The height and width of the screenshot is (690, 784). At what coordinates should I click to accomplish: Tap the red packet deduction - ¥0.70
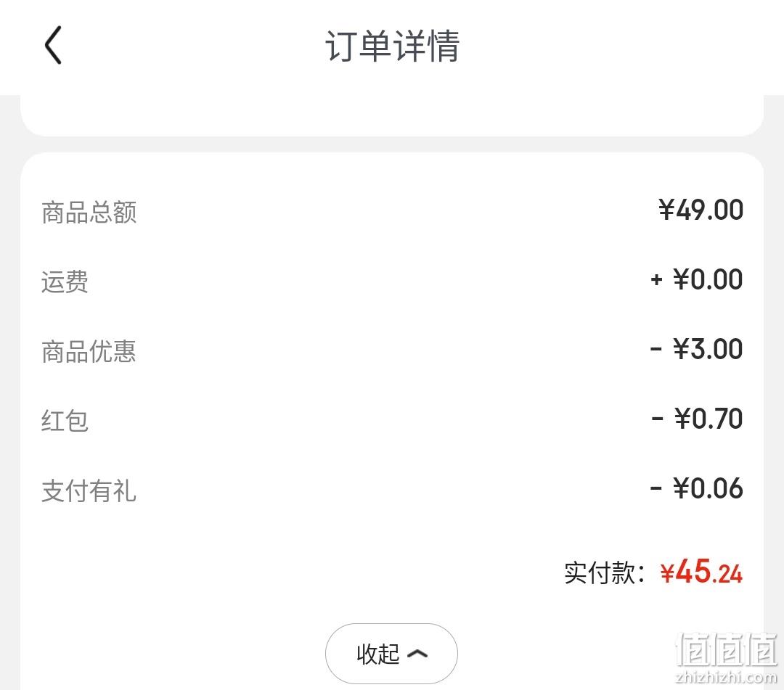[x=697, y=419]
